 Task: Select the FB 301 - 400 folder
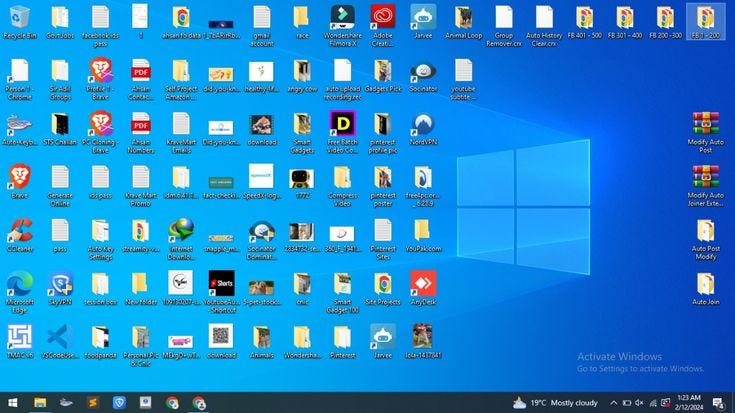[x=625, y=22]
